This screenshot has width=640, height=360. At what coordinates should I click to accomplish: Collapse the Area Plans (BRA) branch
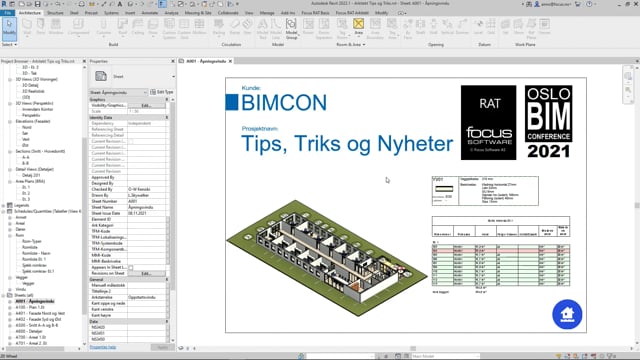click(10, 181)
